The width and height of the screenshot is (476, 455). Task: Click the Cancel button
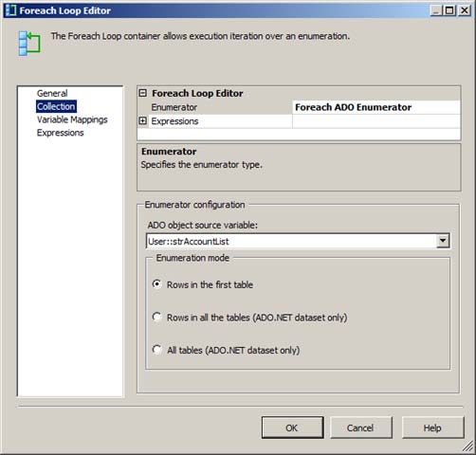click(361, 428)
